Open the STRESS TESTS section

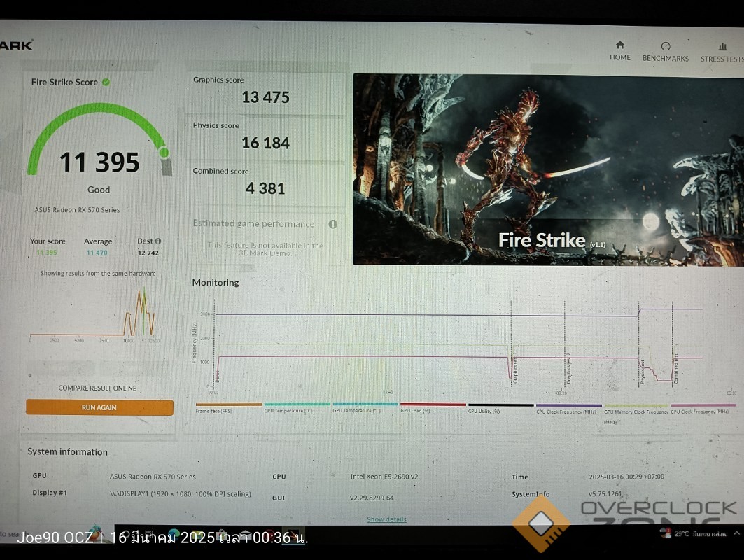tap(722, 53)
